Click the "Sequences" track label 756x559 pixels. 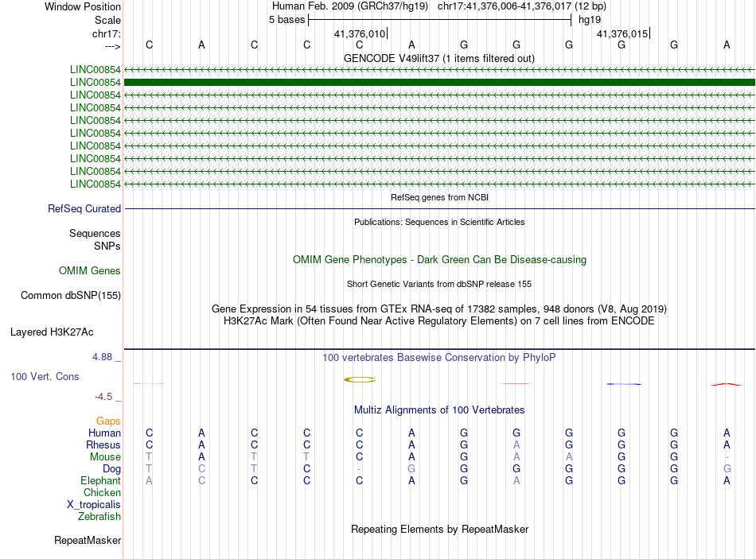coord(95,233)
